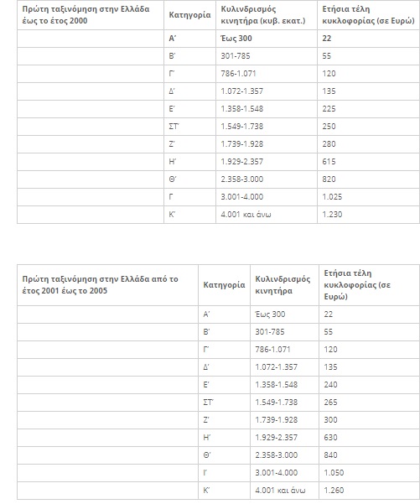This screenshot has width=420, height=504.
Task: Select the 1.050 fee cell
Action: [x=369, y=473]
